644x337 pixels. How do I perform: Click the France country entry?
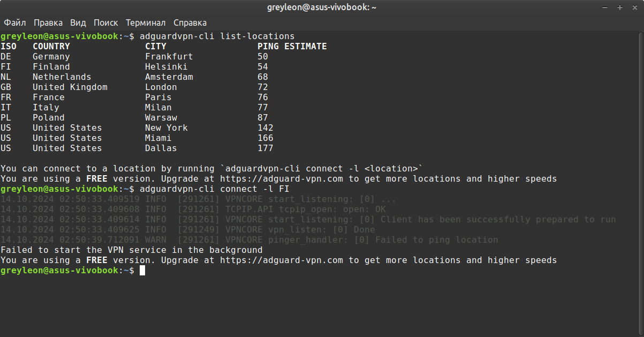point(49,98)
